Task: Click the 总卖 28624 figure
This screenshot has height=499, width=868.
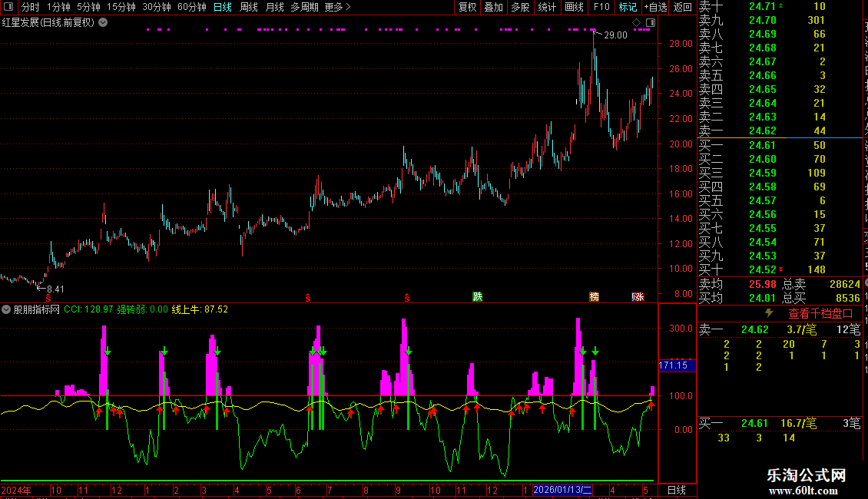Action: click(845, 284)
